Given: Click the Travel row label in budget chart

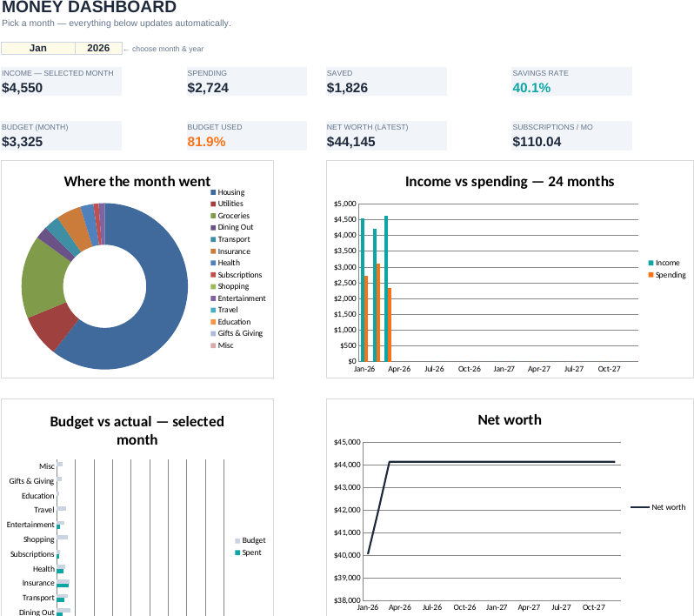Looking at the screenshot, I should pyautogui.click(x=44, y=510).
